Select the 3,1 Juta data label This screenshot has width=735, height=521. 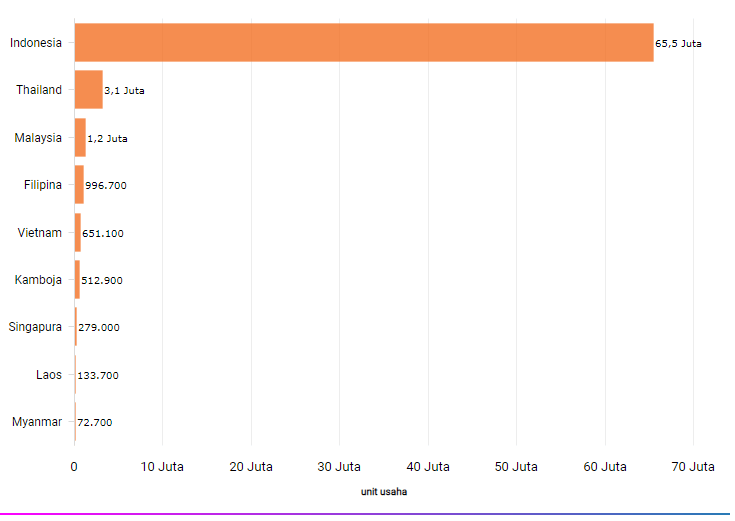pyautogui.click(x=124, y=91)
